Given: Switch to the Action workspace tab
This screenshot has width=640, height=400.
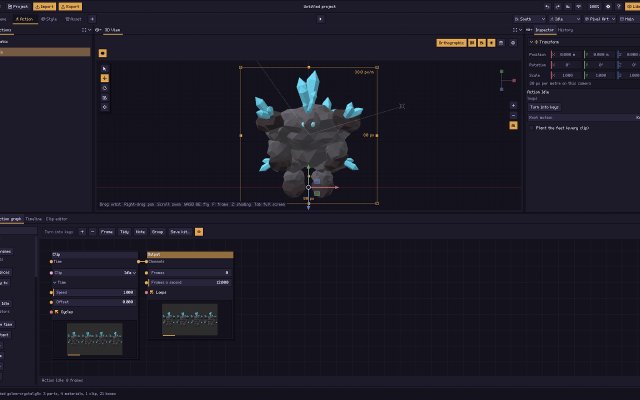Looking at the screenshot, I should (x=24, y=19).
